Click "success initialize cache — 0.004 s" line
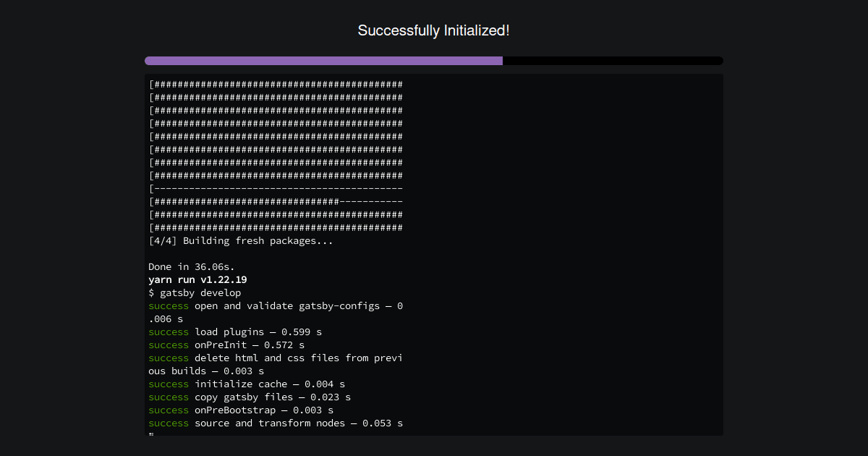868x456 pixels. [x=247, y=384]
